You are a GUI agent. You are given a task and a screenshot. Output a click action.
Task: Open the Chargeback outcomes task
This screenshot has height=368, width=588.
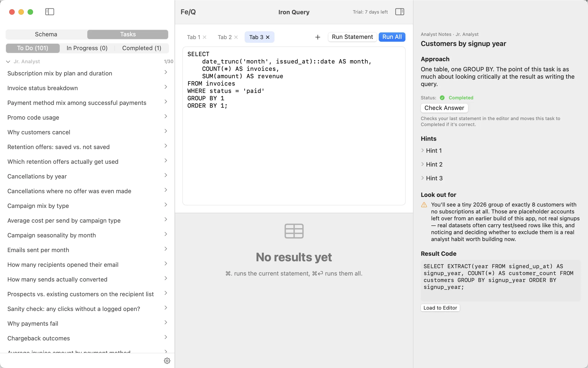[87, 338]
